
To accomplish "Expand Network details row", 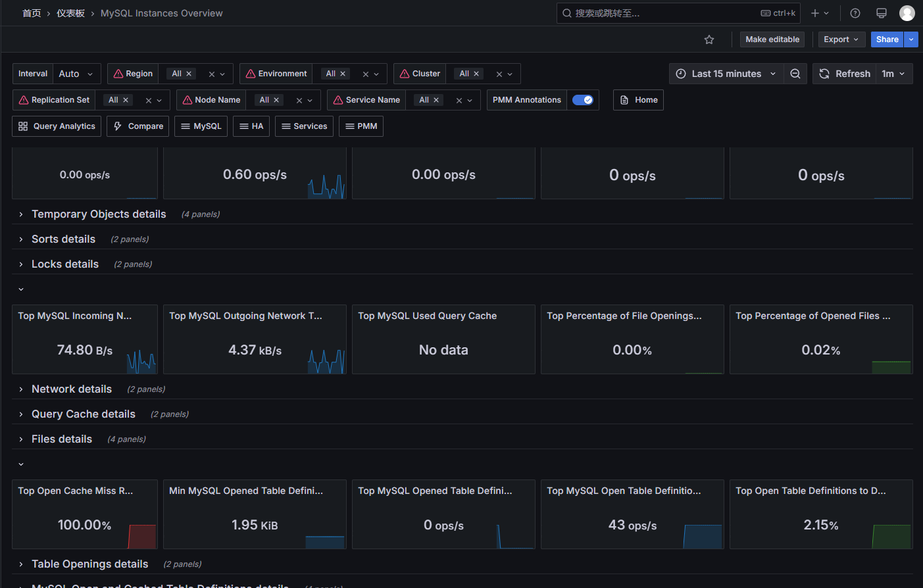I will pyautogui.click(x=72, y=389).
